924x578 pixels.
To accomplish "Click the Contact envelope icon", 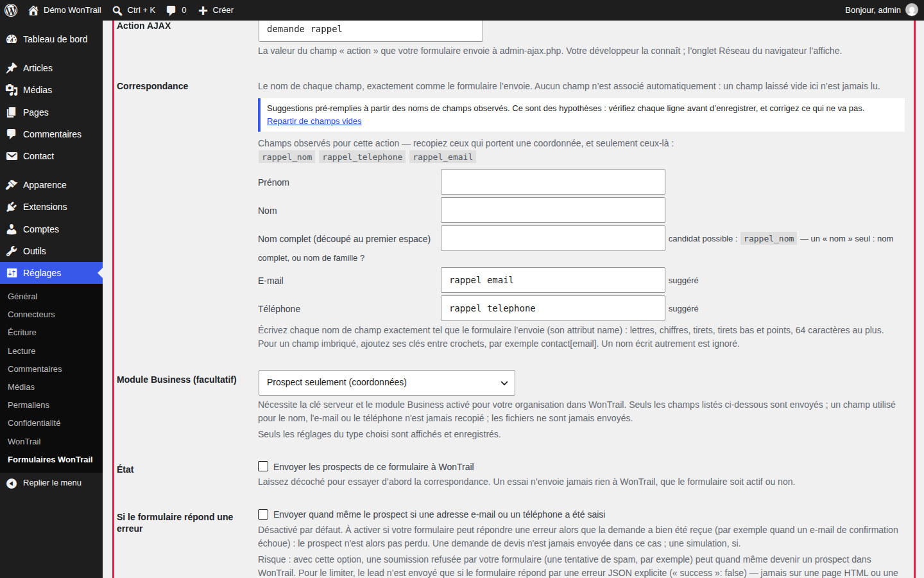I will pos(12,156).
